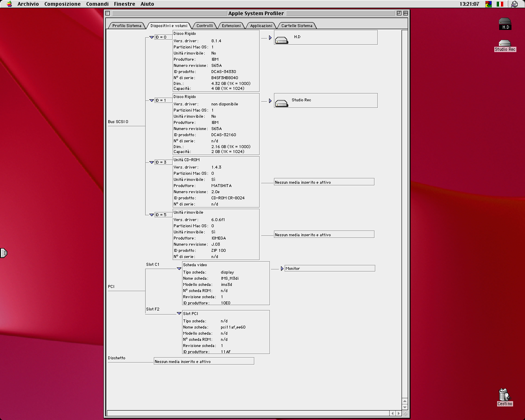Click the 'Nessun media' box under Dischetto

pyautogui.click(x=204, y=361)
